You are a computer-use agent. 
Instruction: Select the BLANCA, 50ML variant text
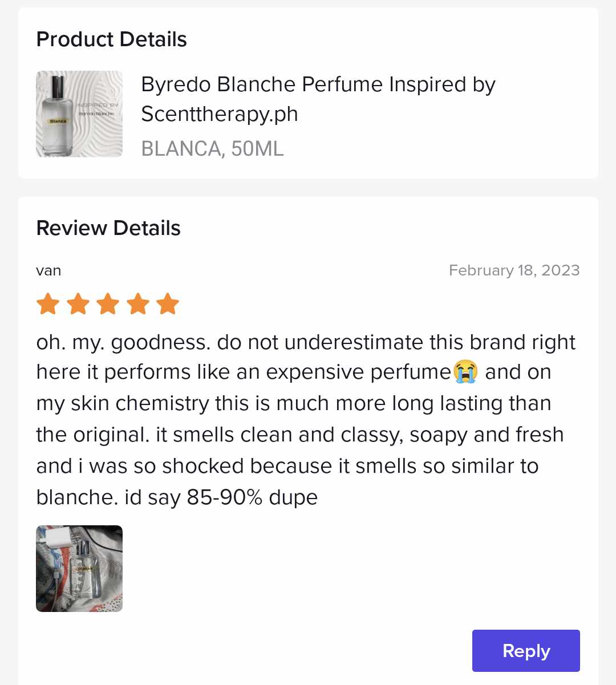click(x=212, y=149)
